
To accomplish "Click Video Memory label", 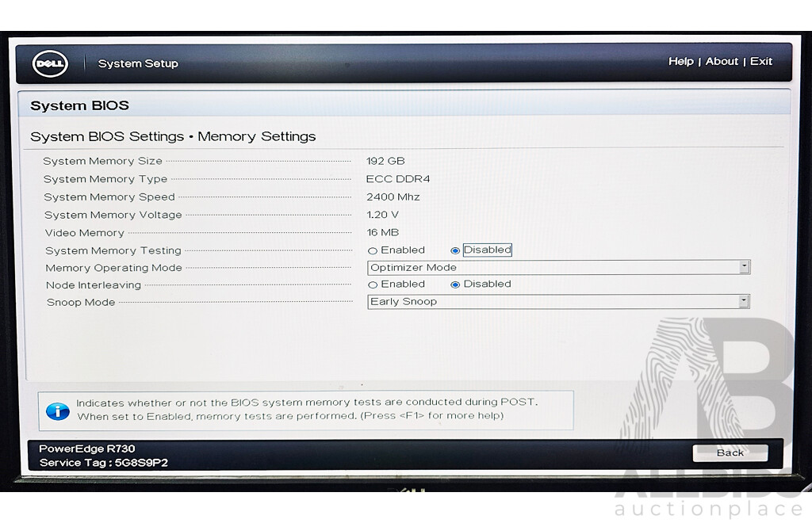I will (84, 233).
